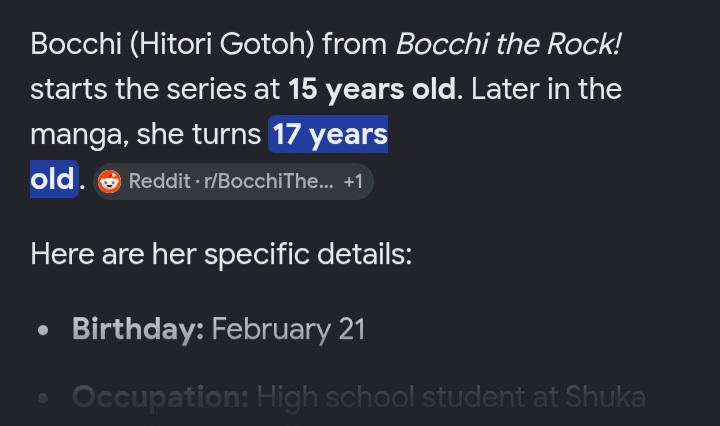Click the "February 21" date text
Image resolution: width=720 pixels, height=426 pixels.
pyautogui.click(x=288, y=329)
